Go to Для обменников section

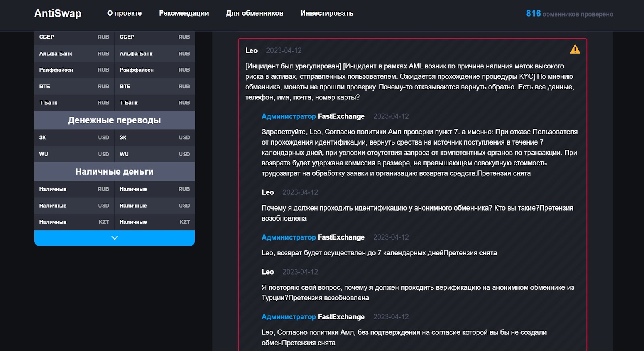[255, 13]
